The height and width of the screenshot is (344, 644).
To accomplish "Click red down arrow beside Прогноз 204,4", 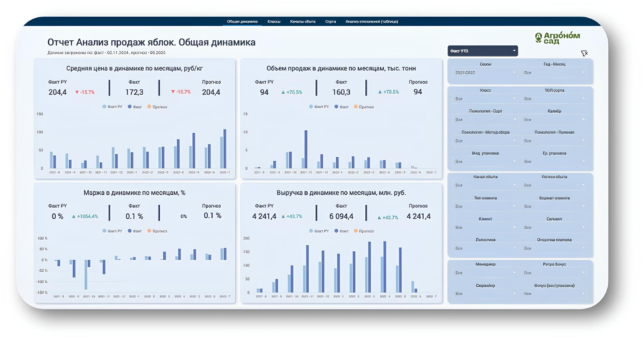I will (x=173, y=92).
